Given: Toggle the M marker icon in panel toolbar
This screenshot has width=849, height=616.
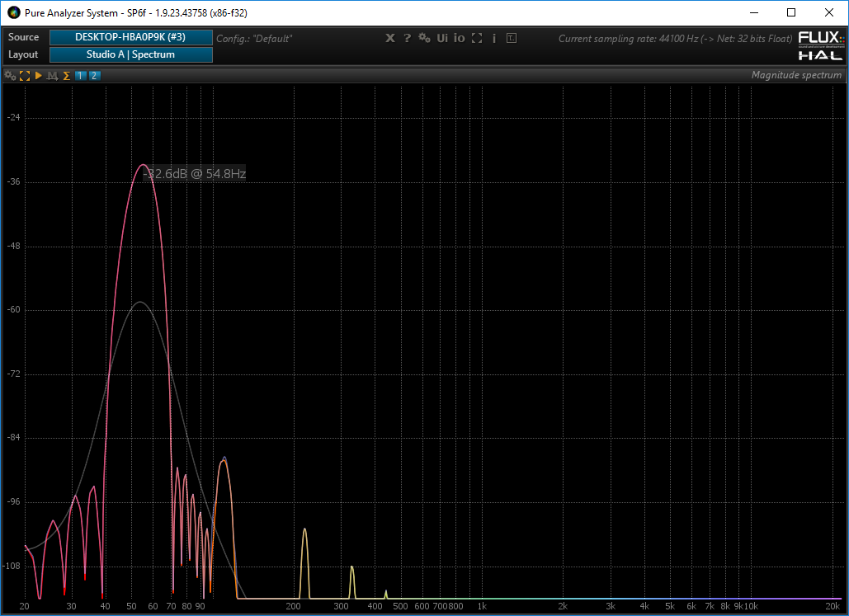Looking at the screenshot, I should click(x=52, y=76).
